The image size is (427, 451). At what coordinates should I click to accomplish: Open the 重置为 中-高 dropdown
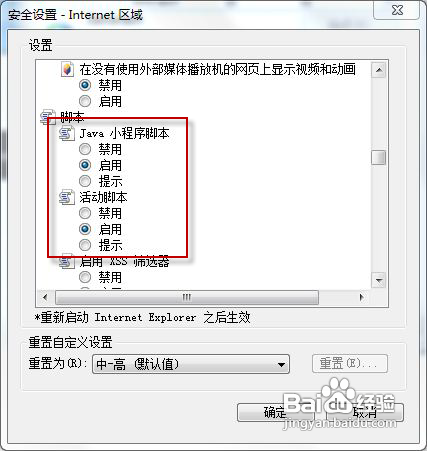coord(191,364)
